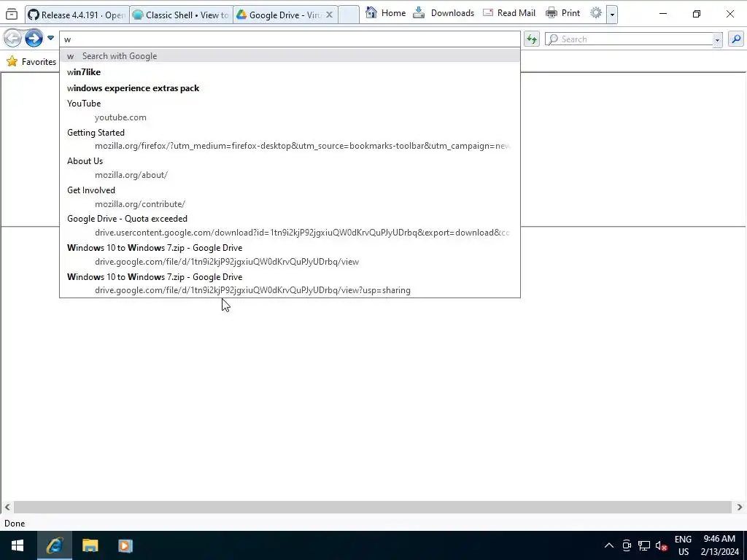Open the gear tools icon
This screenshot has width=747, height=560.
click(595, 13)
